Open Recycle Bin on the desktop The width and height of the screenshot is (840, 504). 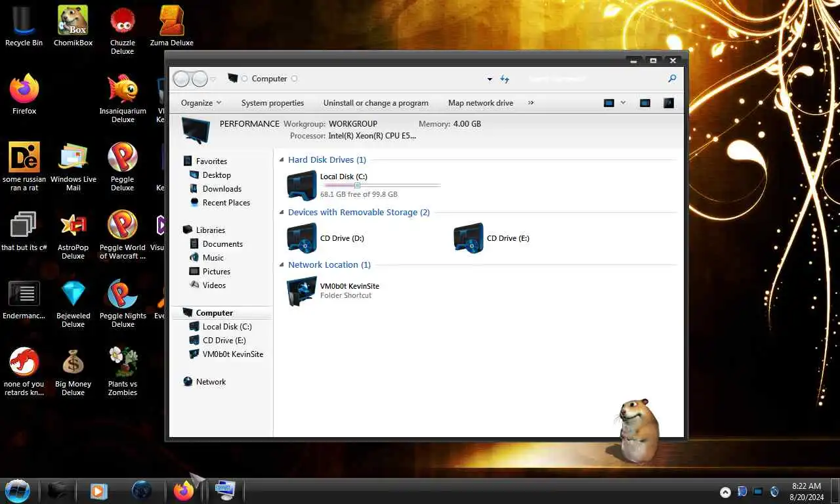[x=24, y=26]
